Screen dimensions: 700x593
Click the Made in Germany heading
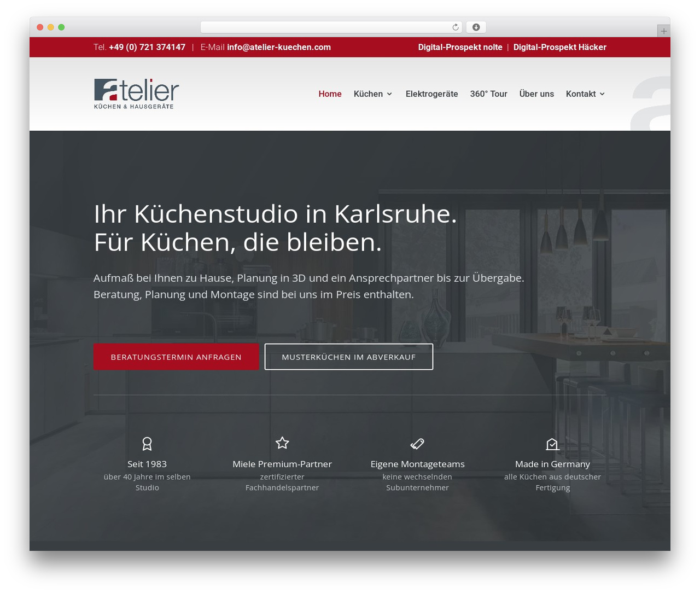(552, 464)
